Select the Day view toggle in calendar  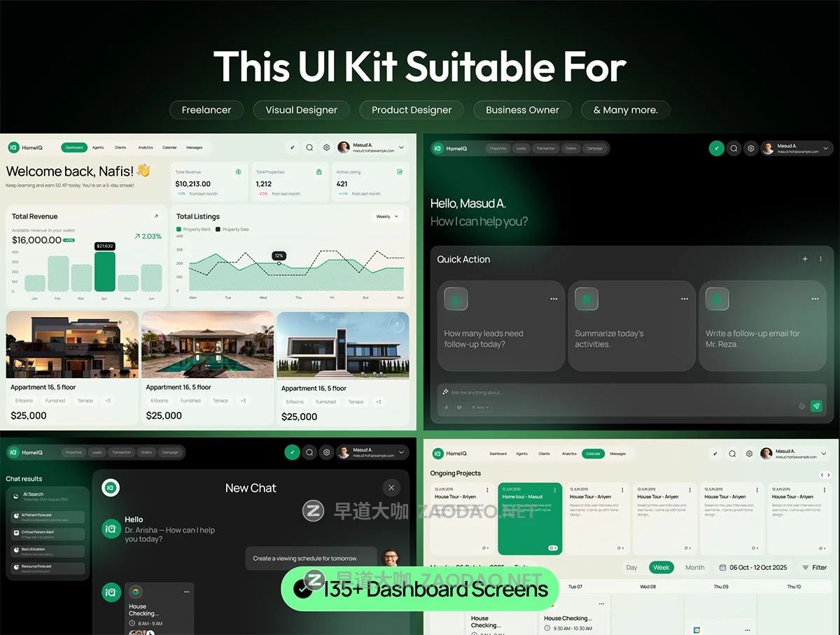click(x=631, y=567)
